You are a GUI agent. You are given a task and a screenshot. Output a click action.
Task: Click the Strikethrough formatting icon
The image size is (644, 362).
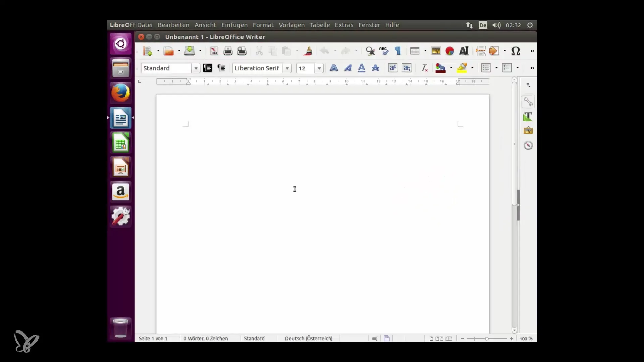point(375,68)
